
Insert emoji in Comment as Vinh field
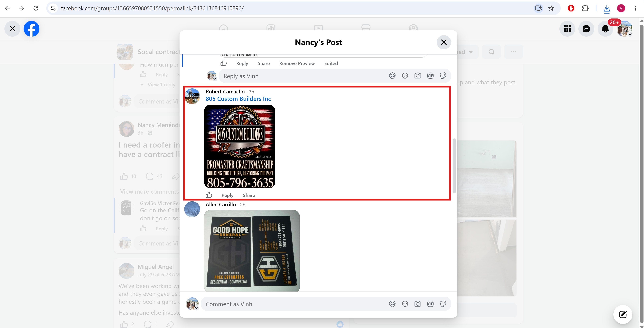[405, 304]
